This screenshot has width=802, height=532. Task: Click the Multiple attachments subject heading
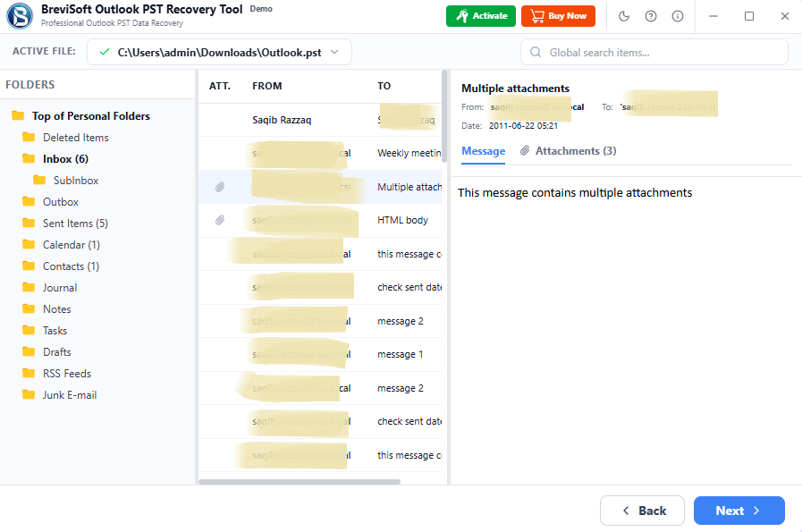pyautogui.click(x=515, y=89)
